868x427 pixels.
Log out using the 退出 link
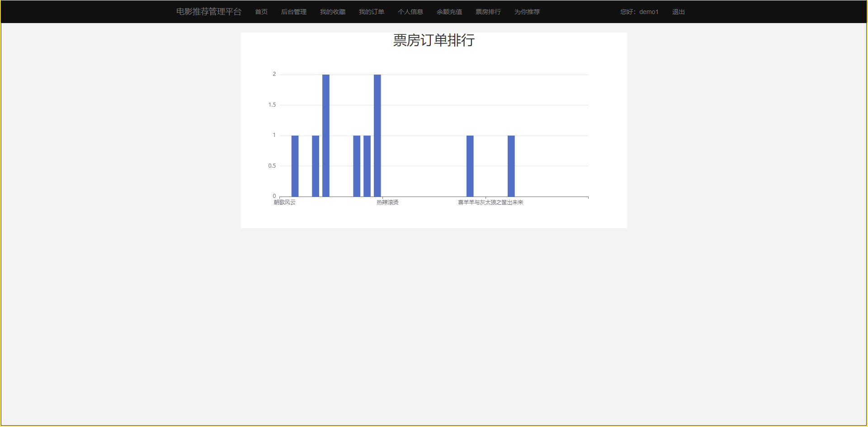pos(679,12)
